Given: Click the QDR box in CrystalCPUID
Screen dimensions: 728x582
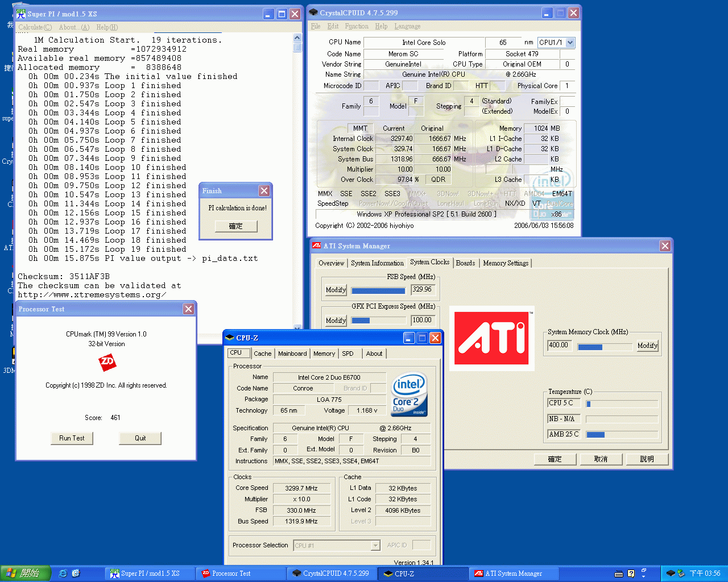Looking at the screenshot, I should 438,180.
